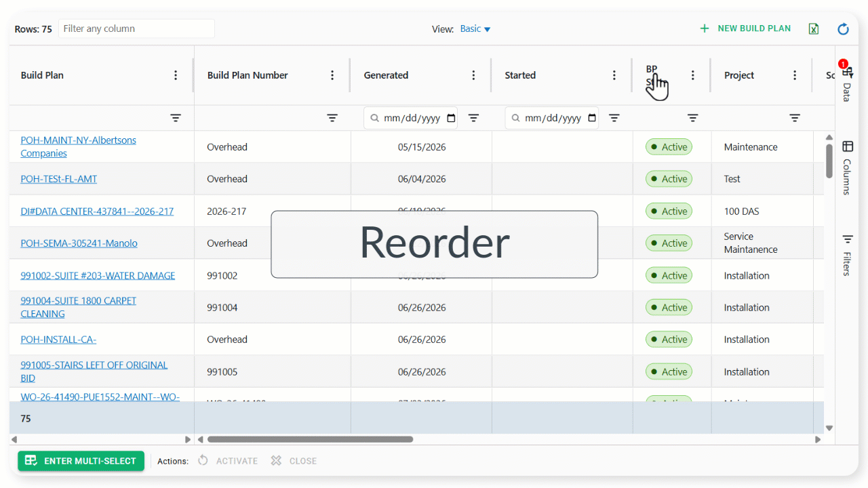
Task: Open the Build Plan Number filter icon
Action: (332, 118)
